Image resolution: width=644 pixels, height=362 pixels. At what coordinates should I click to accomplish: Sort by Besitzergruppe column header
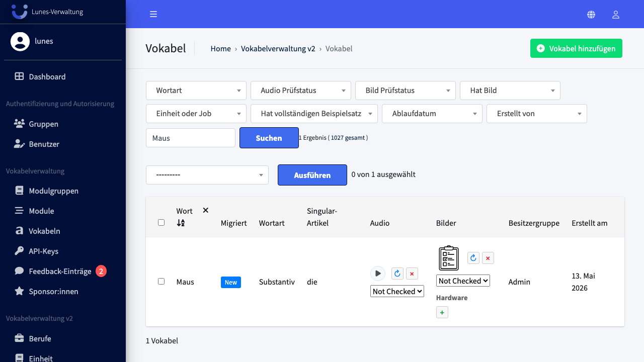(x=534, y=223)
